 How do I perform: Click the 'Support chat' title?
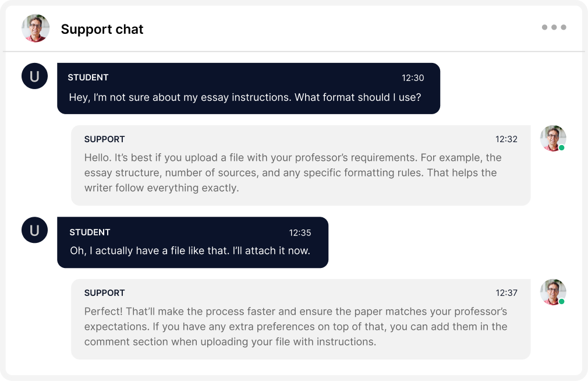pos(102,29)
